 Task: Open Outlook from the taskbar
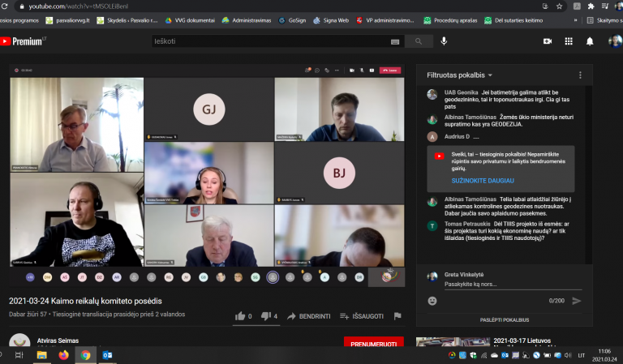tap(107, 355)
